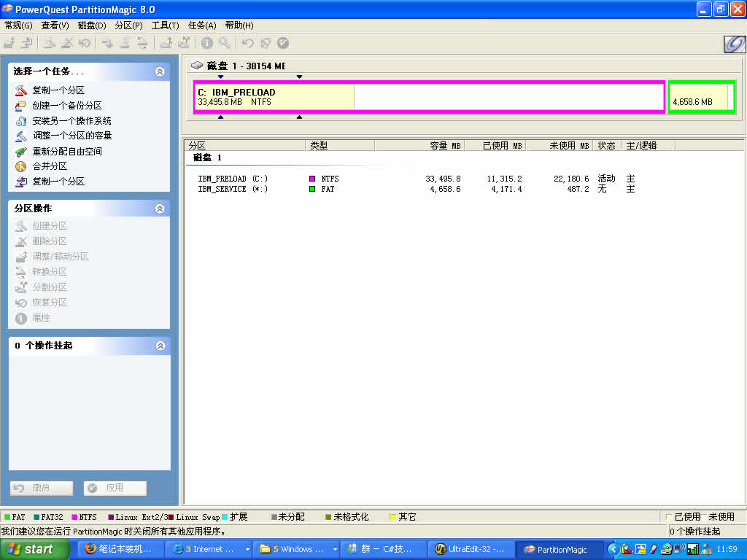Click the 未分配 gray legend swatch
The image size is (747, 560).
tap(274, 517)
